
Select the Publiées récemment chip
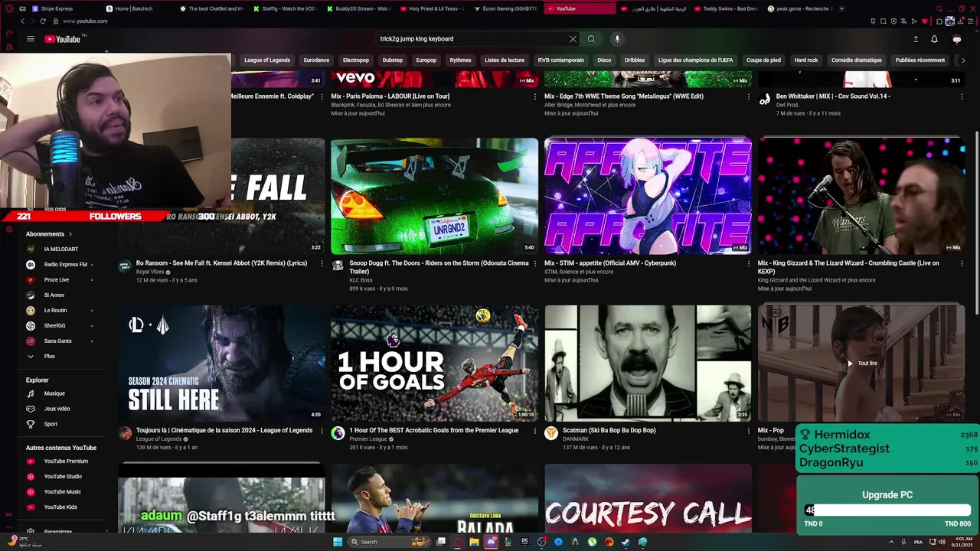click(x=920, y=60)
